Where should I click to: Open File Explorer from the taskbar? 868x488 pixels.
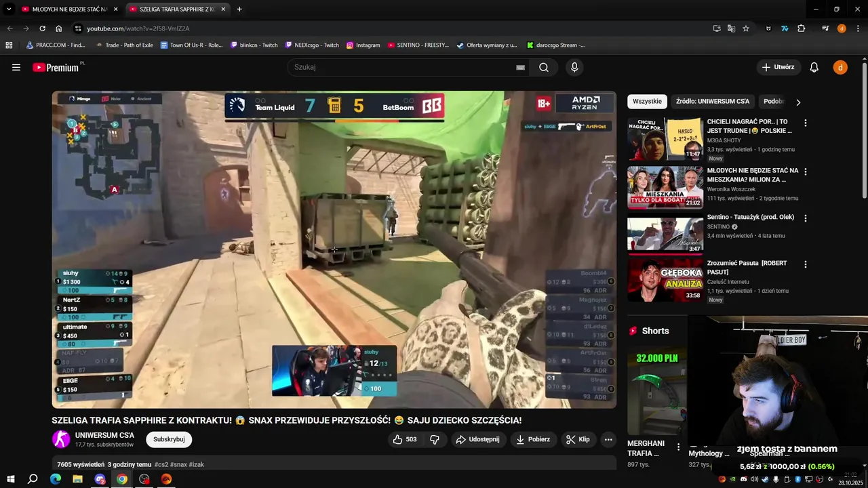77,479
